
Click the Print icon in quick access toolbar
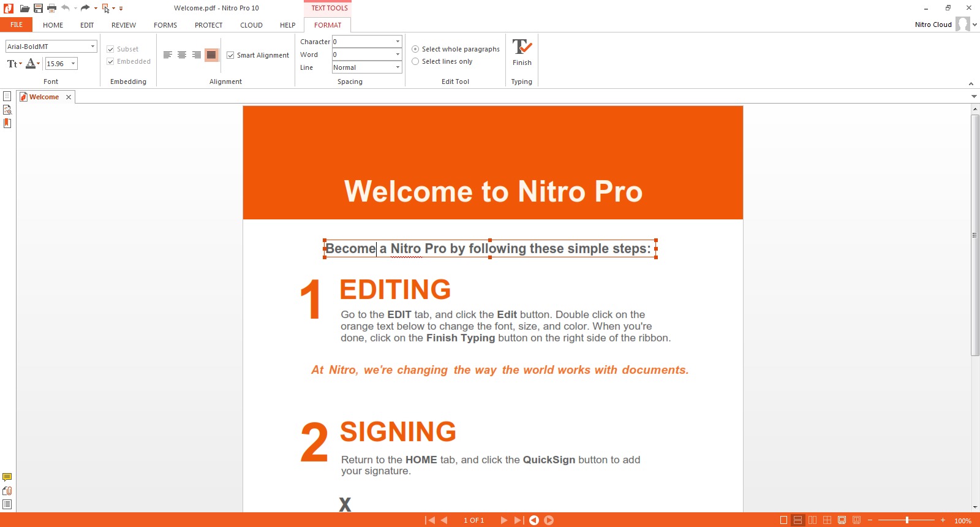(51, 9)
